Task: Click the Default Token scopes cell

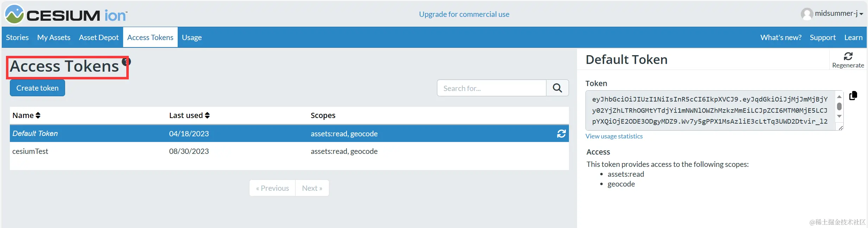Action: (344, 133)
